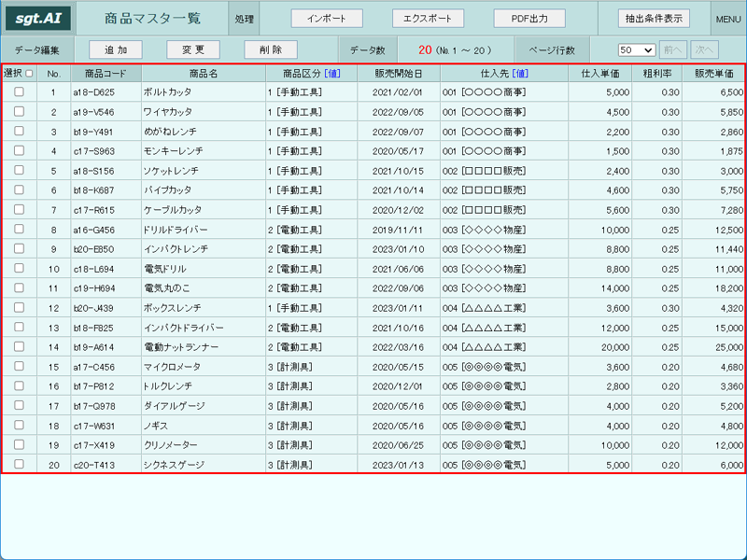
Task: Open the page rows dropdown showing 50
Action: 637,50
